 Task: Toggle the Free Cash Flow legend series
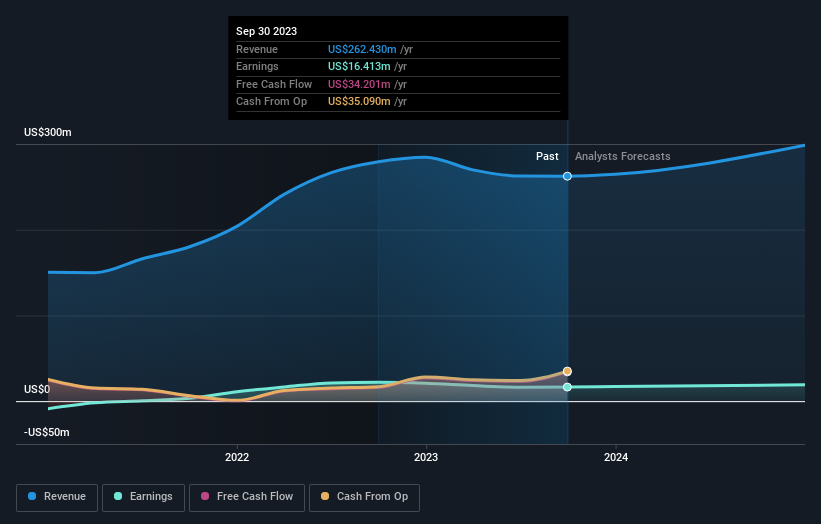247,497
